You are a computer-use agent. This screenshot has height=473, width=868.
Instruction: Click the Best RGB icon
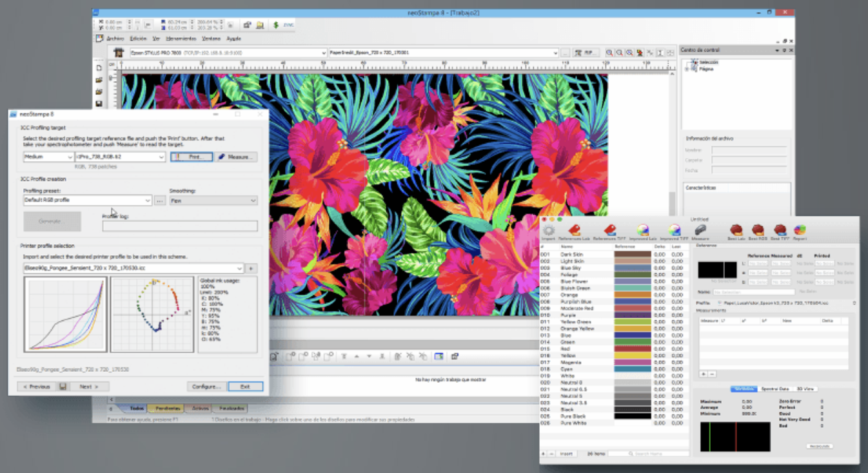click(x=756, y=230)
